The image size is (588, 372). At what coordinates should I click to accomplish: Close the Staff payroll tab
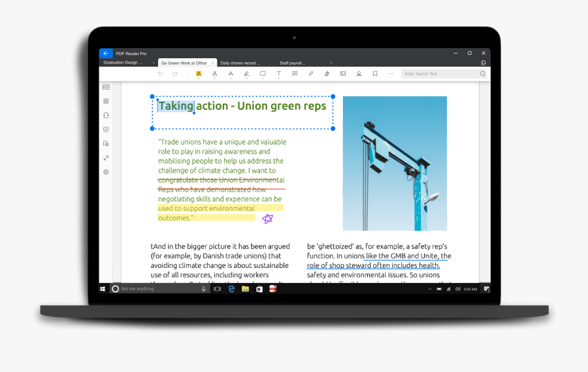point(330,63)
